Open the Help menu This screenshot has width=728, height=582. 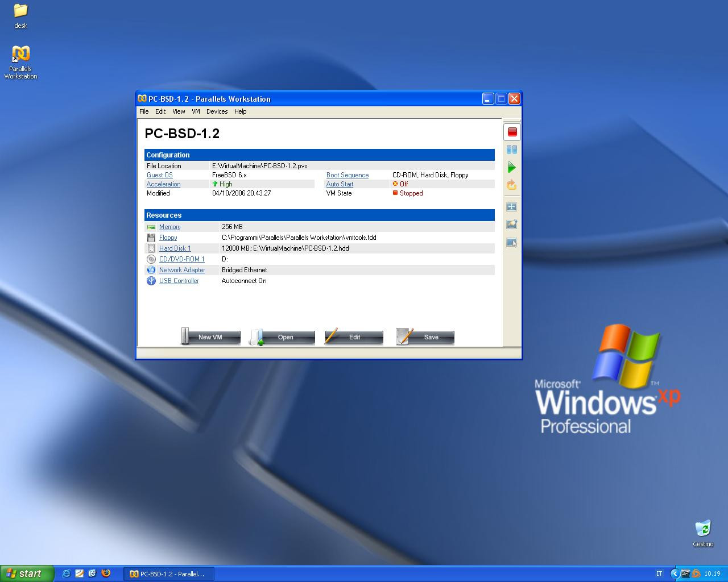point(240,111)
